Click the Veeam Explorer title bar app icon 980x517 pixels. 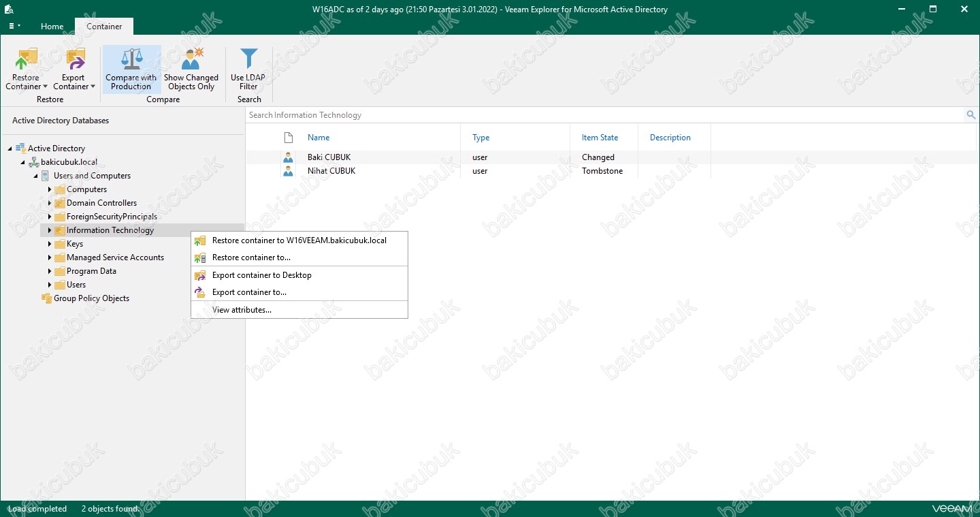point(10,9)
